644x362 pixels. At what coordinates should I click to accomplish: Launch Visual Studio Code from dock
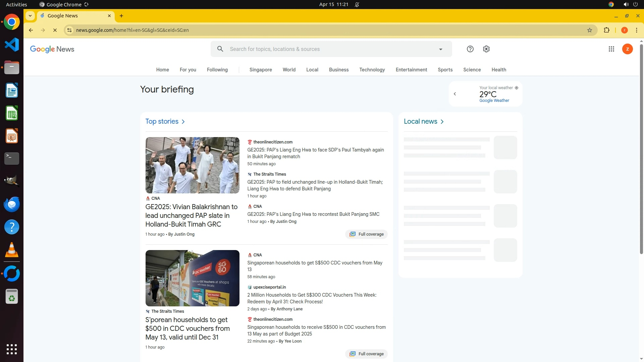[12, 45]
